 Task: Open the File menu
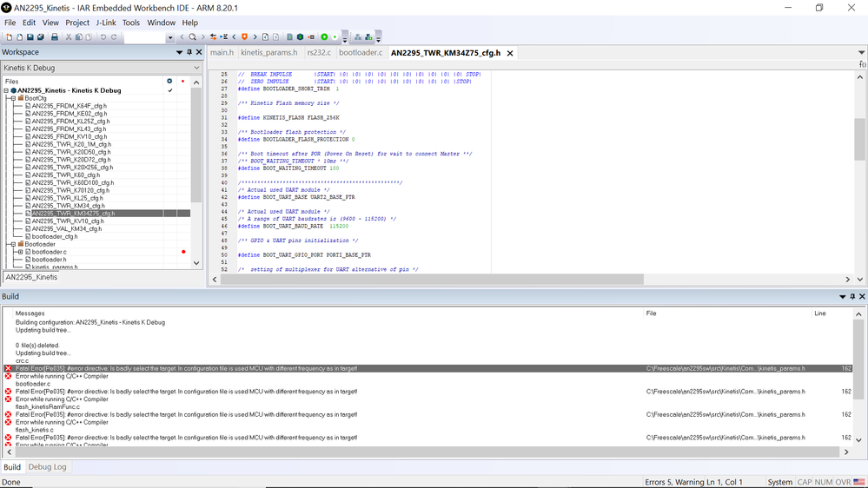coord(10,23)
